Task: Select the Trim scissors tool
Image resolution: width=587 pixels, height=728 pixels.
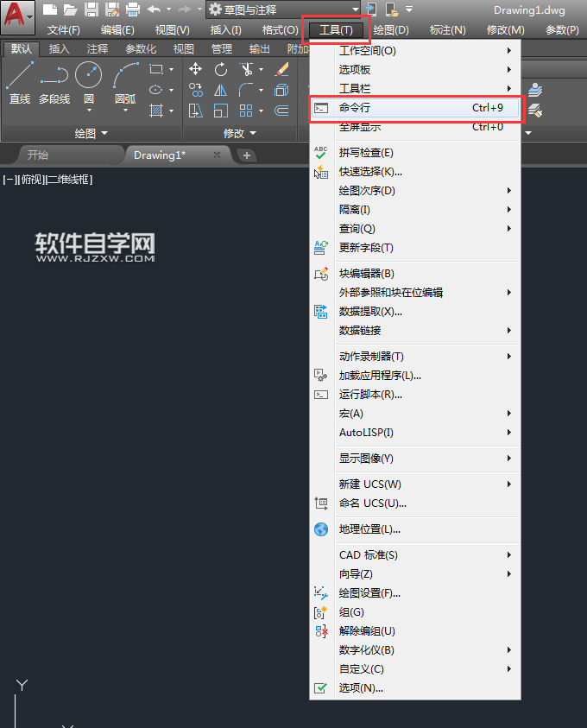Action: point(246,70)
